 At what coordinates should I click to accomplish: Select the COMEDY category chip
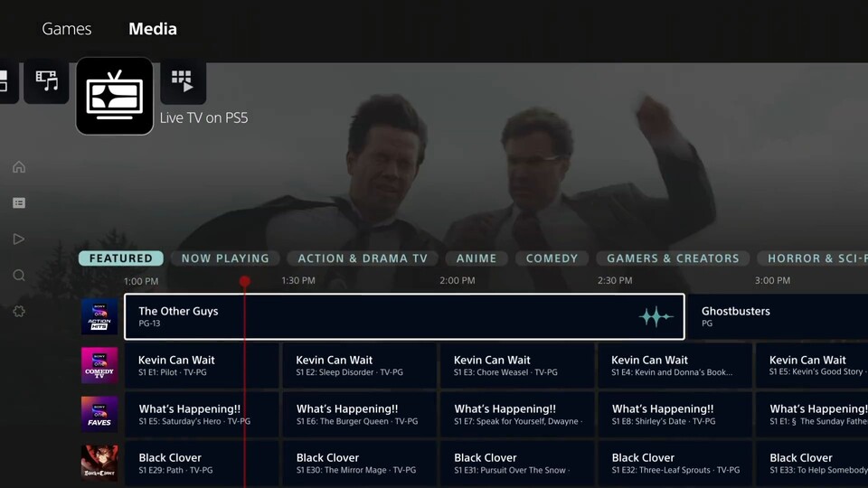(552, 258)
